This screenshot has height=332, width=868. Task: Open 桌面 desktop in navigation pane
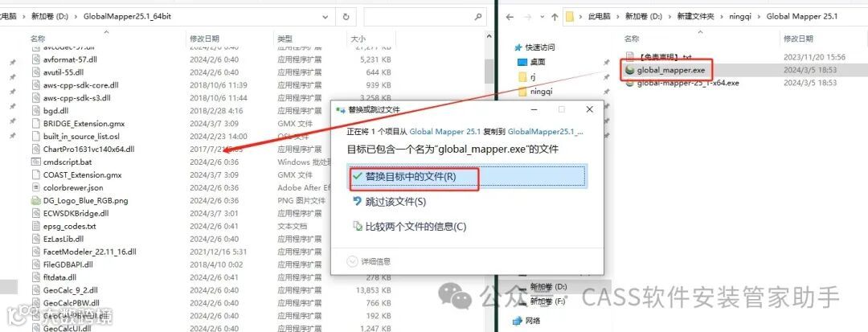[537, 62]
